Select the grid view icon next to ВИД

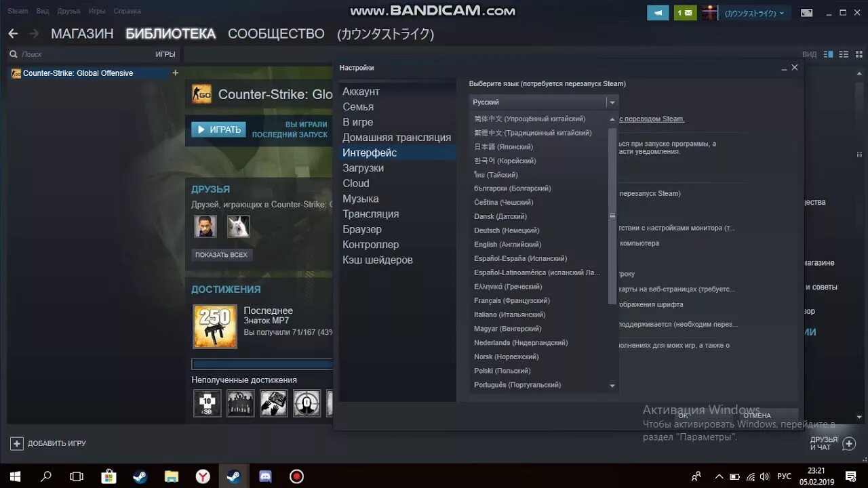click(859, 54)
